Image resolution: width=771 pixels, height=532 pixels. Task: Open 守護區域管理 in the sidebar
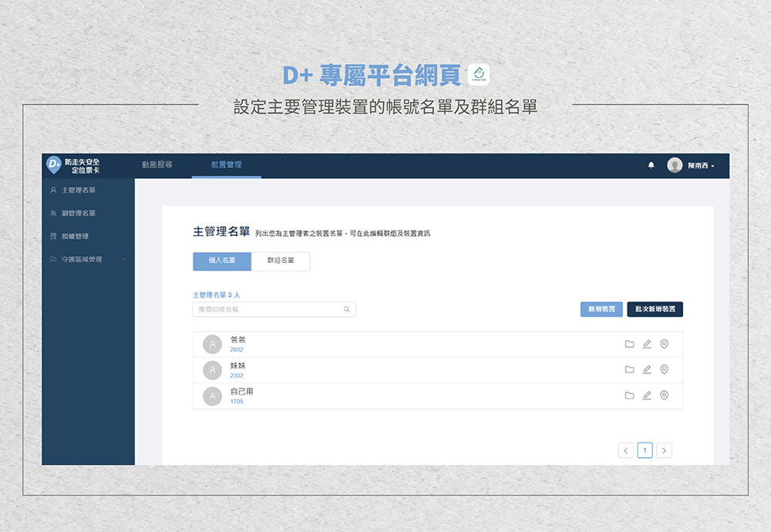click(82, 260)
